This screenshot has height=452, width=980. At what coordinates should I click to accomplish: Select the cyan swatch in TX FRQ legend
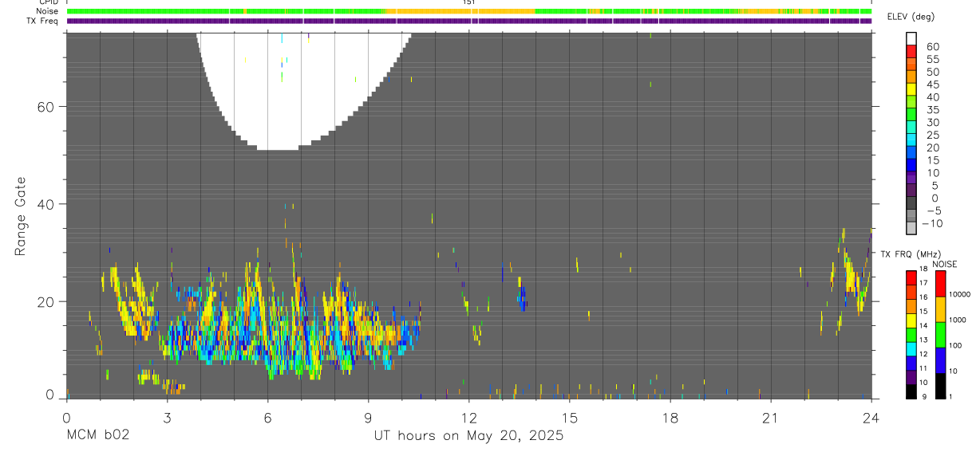(x=911, y=349)
